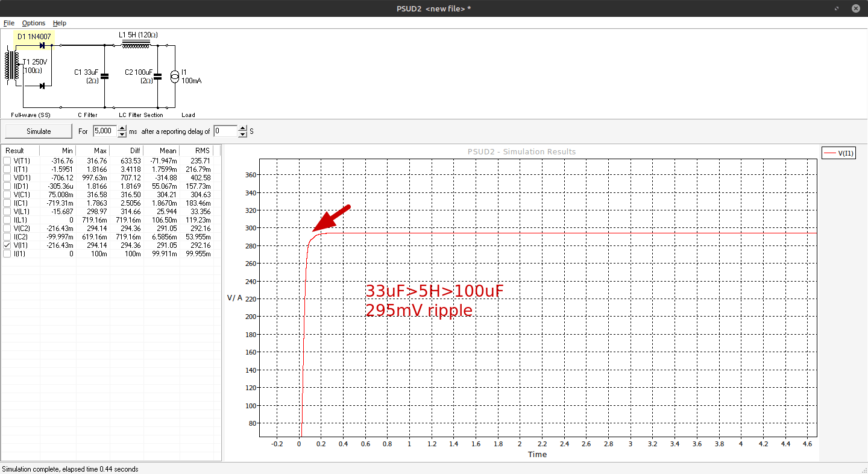Click the T1 250V label
This screenshot has height=474, width=868.
point(35,63)
